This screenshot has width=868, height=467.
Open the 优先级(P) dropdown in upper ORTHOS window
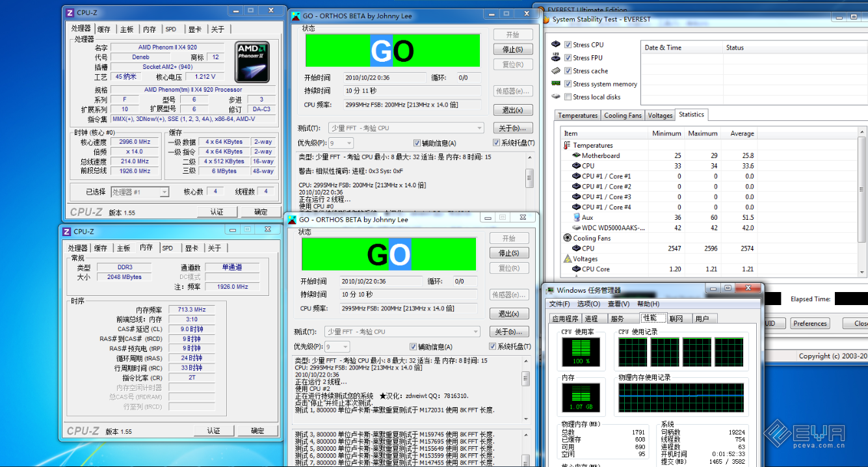[x=341, y=143]
